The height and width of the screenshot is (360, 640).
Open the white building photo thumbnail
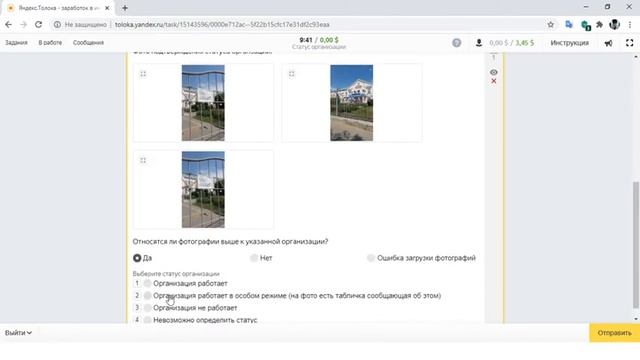[351, 103]
